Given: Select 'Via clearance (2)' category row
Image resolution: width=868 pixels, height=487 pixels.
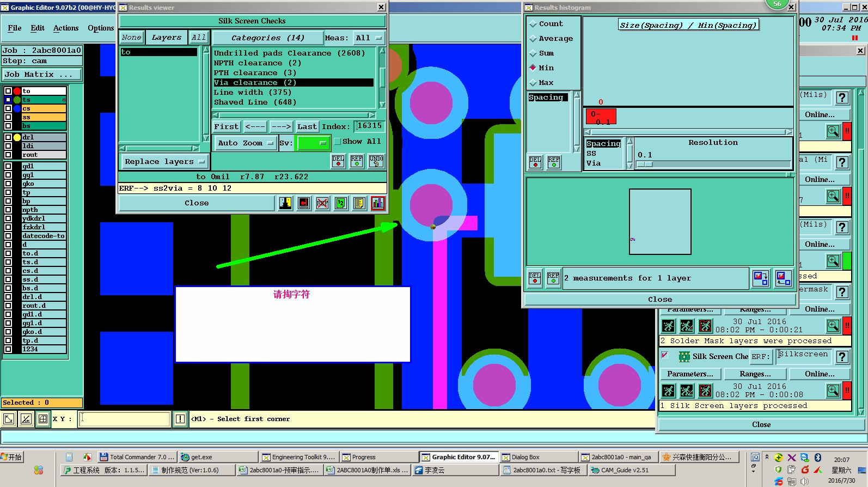Looking at the screenshot, I should [293, 83].
